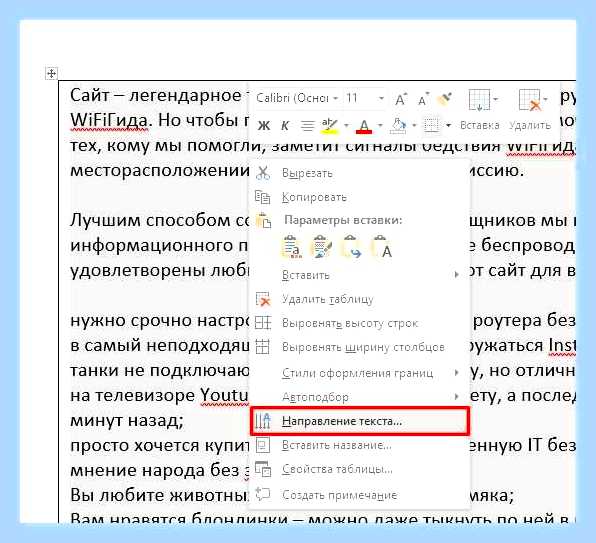Paste with the link arrow clipboard icon

[x=351, y=247]
